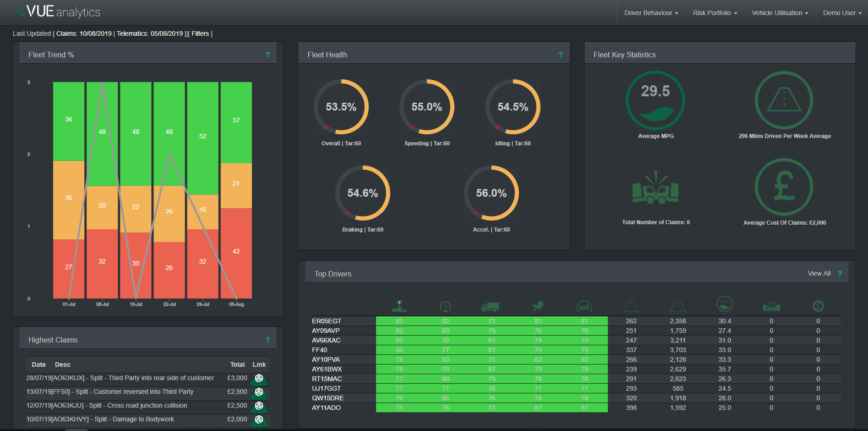The image size is (868, 431).
Task: Click the pound coin cost column icon
Action: coord(818,306)
